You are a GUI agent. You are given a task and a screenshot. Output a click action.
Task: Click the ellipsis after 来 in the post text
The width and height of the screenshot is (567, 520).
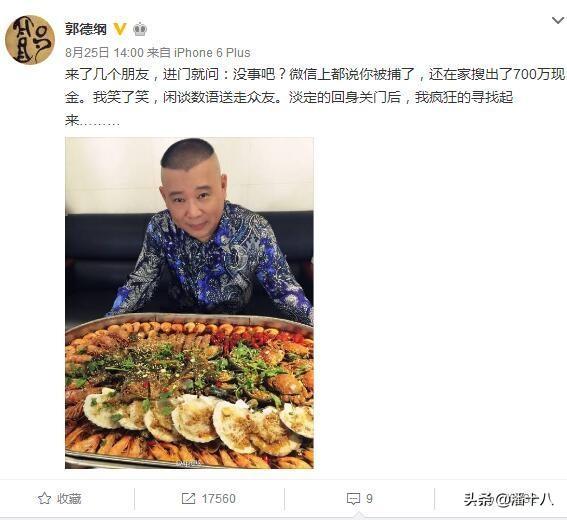pos(99,123)
